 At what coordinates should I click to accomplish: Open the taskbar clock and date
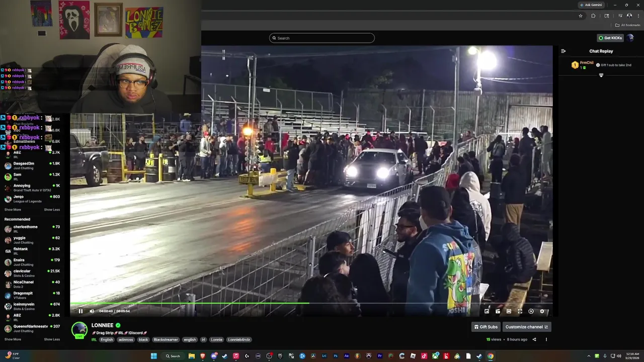click(632, 356)
